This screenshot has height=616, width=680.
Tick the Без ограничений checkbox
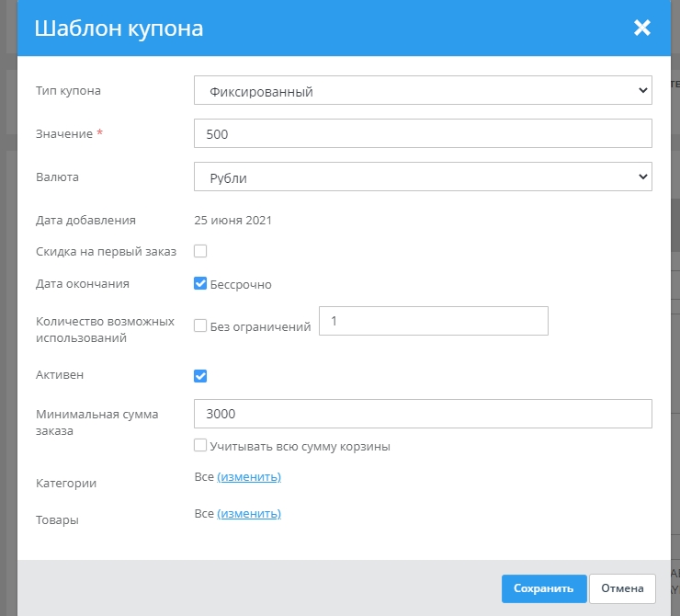[200, 325]
